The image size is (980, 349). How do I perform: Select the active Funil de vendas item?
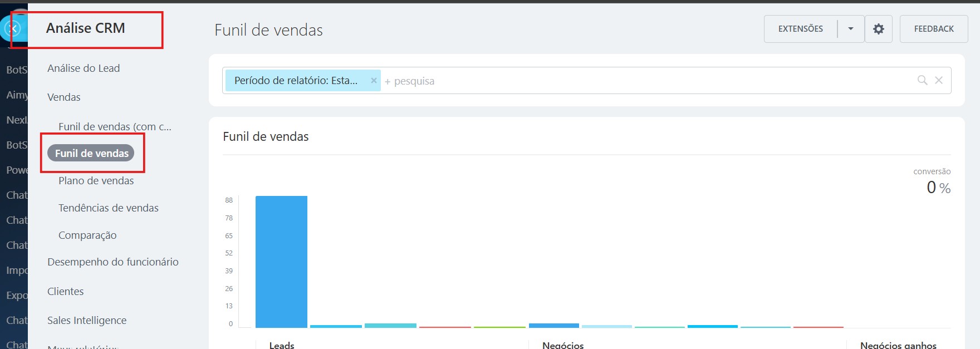point(91,153)
